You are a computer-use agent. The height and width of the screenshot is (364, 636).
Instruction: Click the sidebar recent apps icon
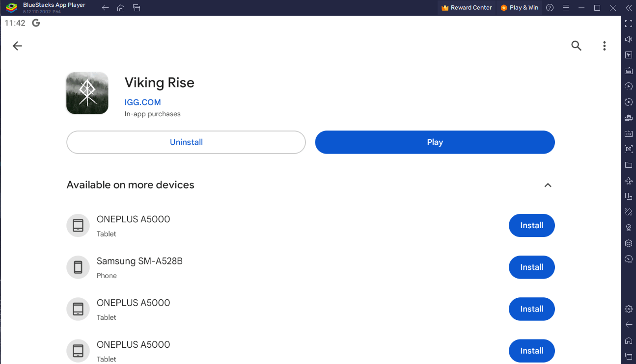(629, 356)
